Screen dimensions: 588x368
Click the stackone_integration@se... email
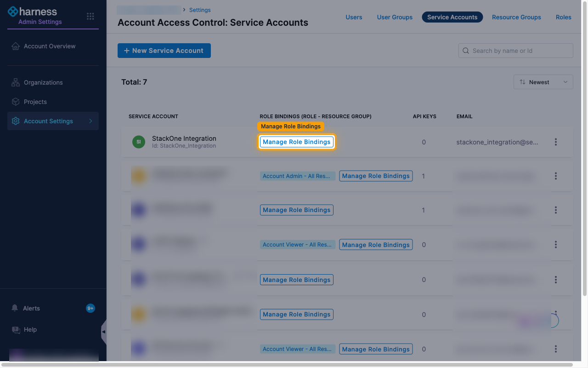tap(497, 142)
